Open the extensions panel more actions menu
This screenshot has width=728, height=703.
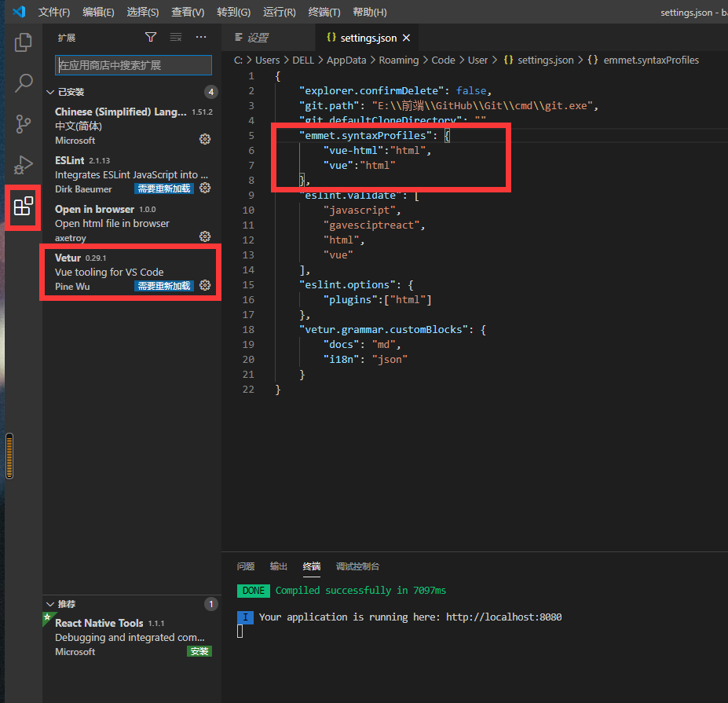[201, 37]
